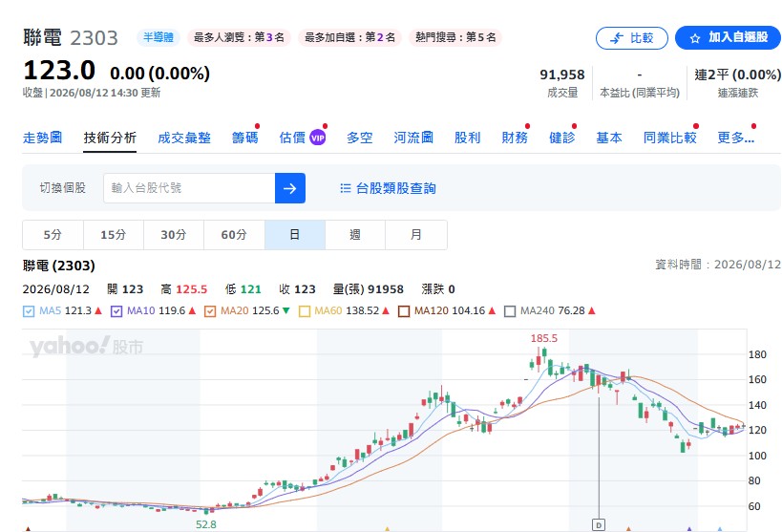The height and width of the screenshot is (532, 782).
Task: Open the 財務 tab
Action: pyautogui.click(x=515, y=138)
